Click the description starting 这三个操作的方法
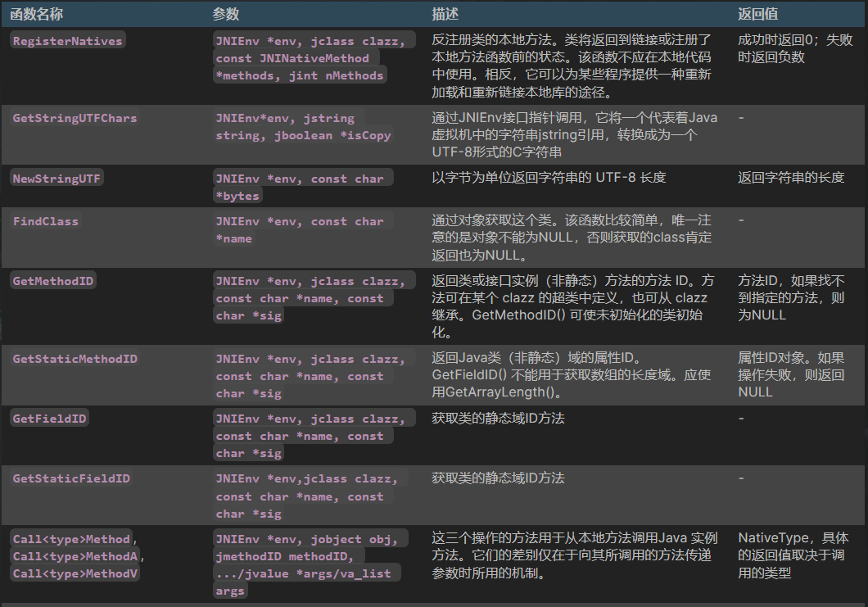This screenshot has height=607, width=868. coord(575,555)
